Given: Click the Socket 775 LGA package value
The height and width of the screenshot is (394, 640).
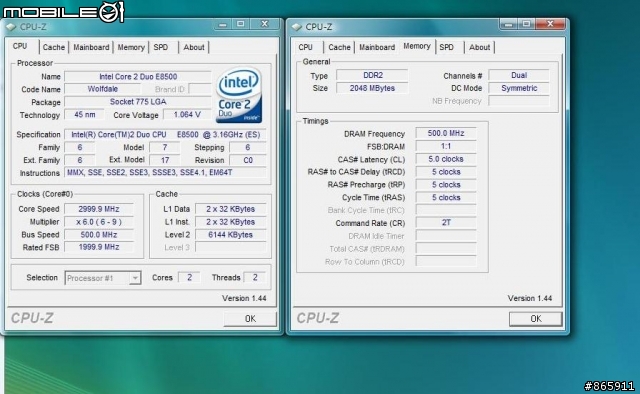Looking at the screenshot, I should tap(138, 102).
